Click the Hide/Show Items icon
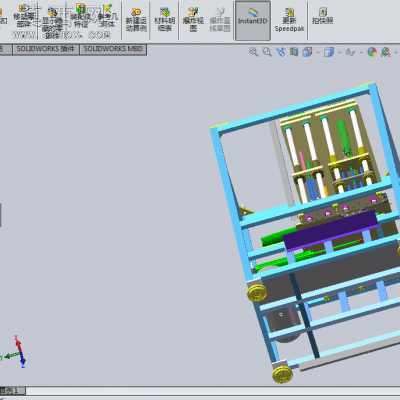Screen dimensions: 400x400 (x=350, y=52)
